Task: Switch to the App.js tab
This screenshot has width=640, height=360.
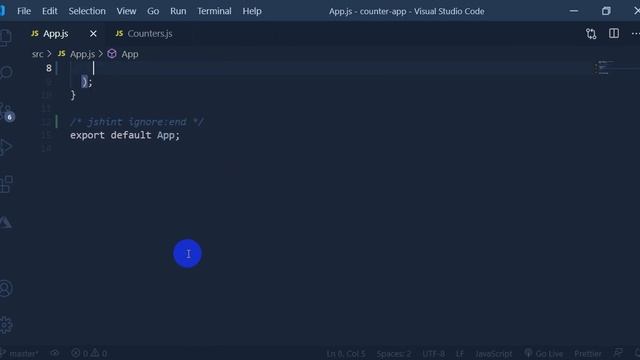Action: pyautogui.click(x=56, y=33)
